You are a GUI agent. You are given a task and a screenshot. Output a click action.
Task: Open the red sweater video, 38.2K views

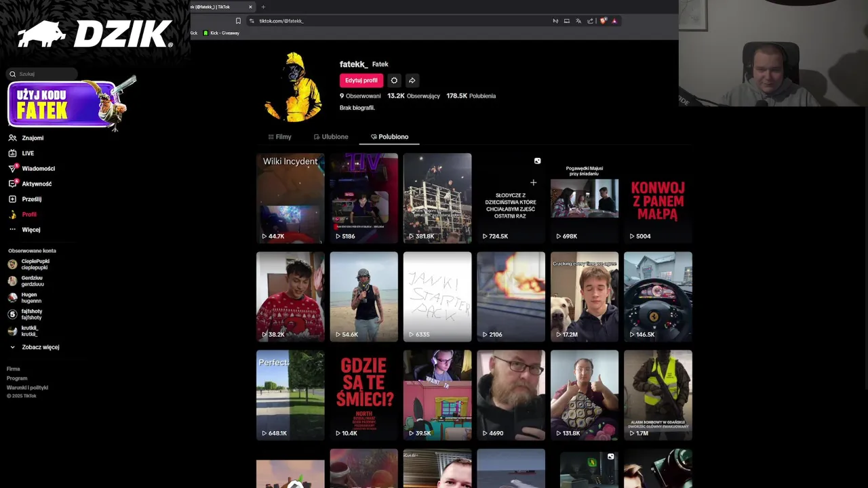coord(290,297)
